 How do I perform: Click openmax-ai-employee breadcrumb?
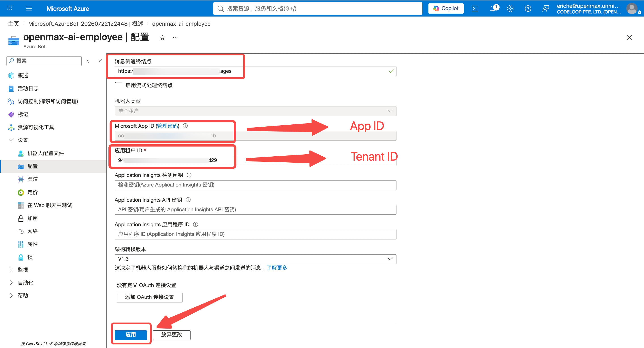181,24
